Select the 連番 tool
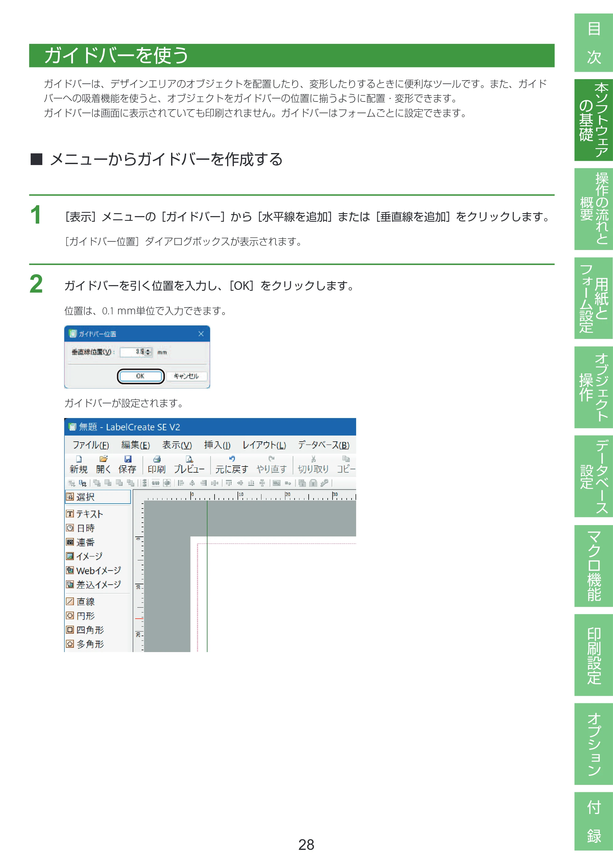 tap(80, 542)
